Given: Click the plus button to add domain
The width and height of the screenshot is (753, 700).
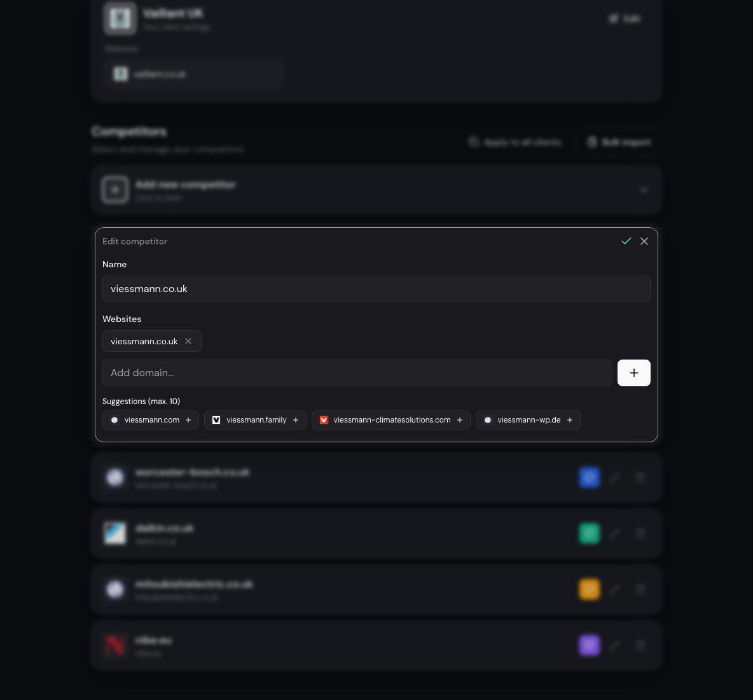Looking at the screenshot, I should [x=634, y=373].
